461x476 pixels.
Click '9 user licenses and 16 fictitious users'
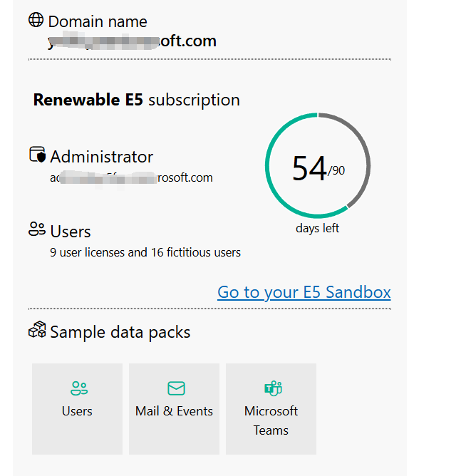[145, 252]
